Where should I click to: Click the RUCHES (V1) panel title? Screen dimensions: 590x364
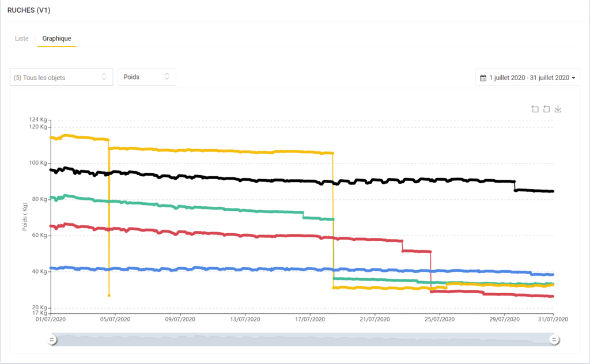[x=29, y=10]
